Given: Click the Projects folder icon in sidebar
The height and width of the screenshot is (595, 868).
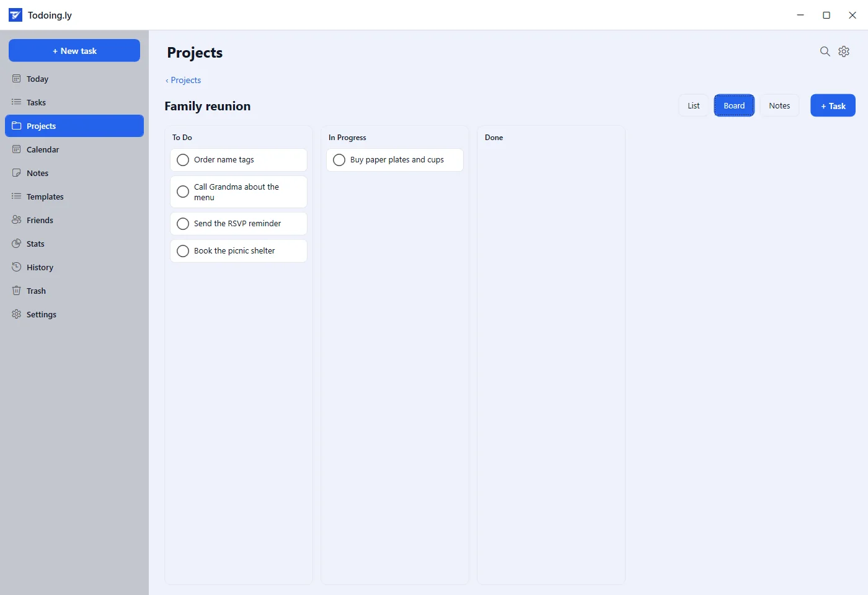Looking at the screenshot, I should (x=17, y=126).
